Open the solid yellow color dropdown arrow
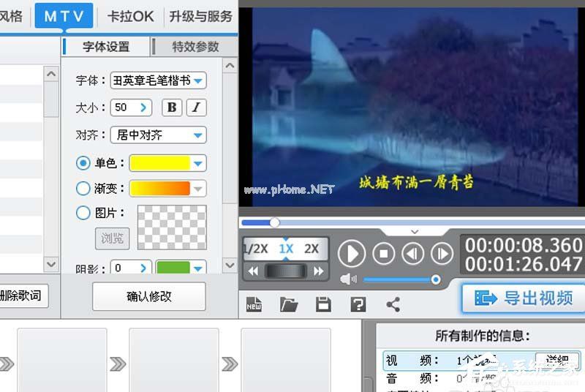Viewport: 585px width, 392px height. (198, 163)
